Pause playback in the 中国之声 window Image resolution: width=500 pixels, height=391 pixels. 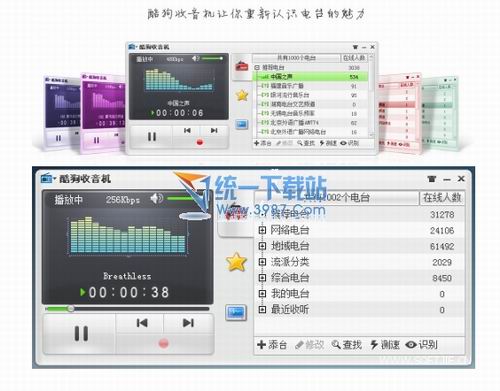tap(152, 137)
